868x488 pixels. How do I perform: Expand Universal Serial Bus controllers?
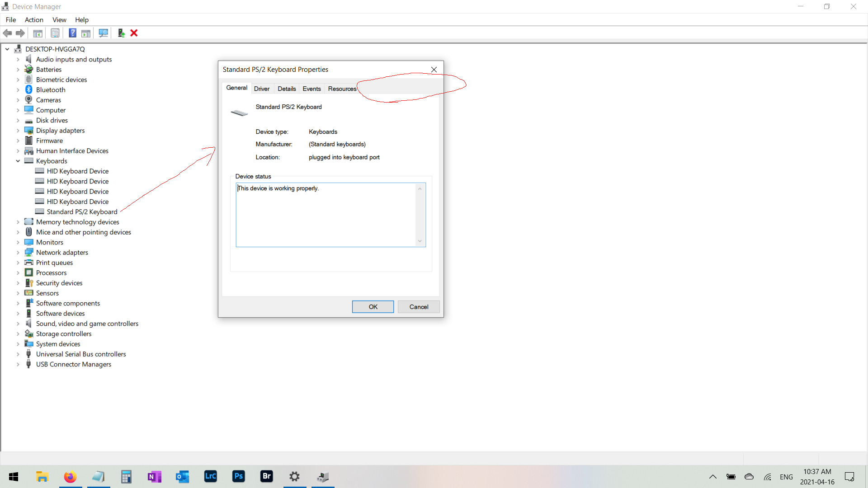pyautogui.click(x=18, y=354)
